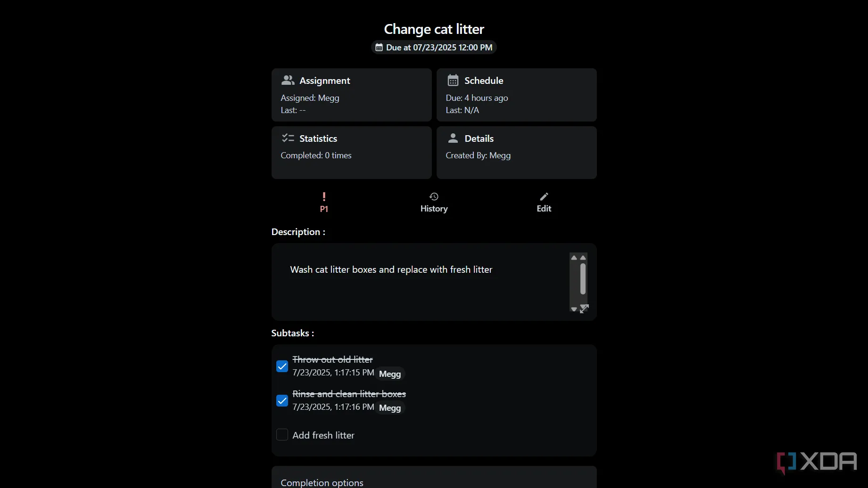Image resolution: width=868 pixels, height=488 pixels.
Task: Expand description with the resize arrow icon
Action: click(584, 309)
